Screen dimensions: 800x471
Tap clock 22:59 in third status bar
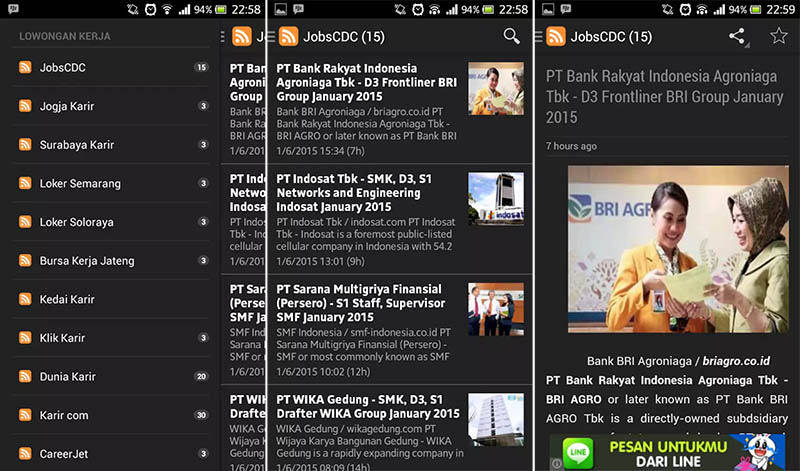(781, 9)
